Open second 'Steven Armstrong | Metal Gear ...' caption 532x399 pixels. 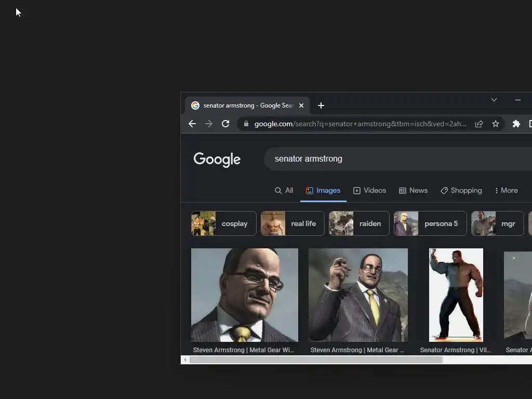point(357,350)
